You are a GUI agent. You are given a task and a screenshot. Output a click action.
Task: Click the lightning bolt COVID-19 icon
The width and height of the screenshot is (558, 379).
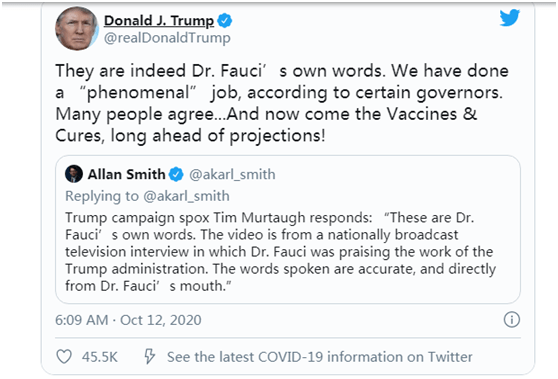[149, 356]
